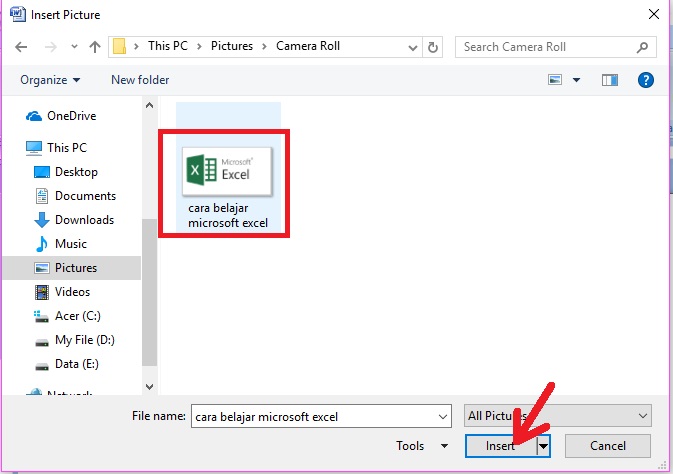Click the navigation pane scrollbar thumb
This screenshot has width=673, height=474.
149,292
